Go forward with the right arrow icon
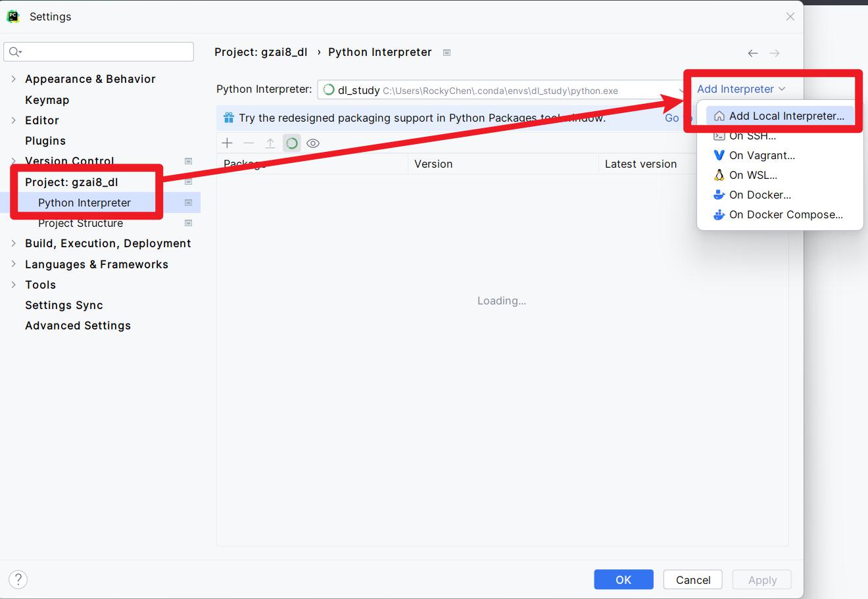The width and height of the screenshot is (868, 599). (775, 53)
